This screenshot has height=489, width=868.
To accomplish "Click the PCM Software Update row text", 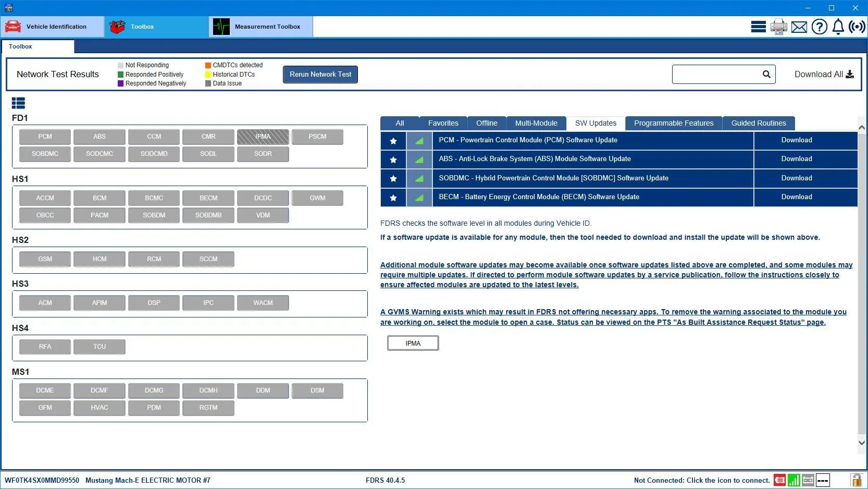I will (x=528, y=140).
